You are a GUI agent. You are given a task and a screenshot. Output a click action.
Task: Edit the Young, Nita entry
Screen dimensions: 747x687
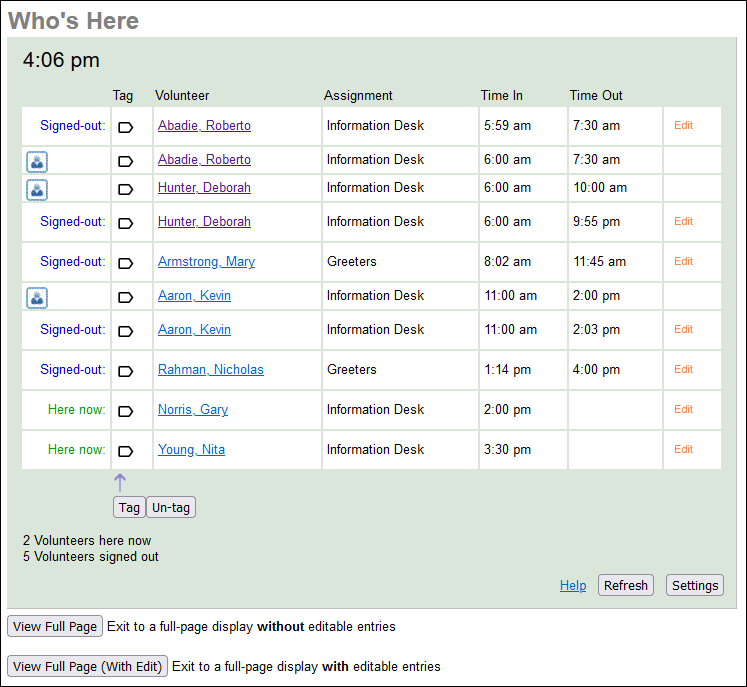click(683, 450)
